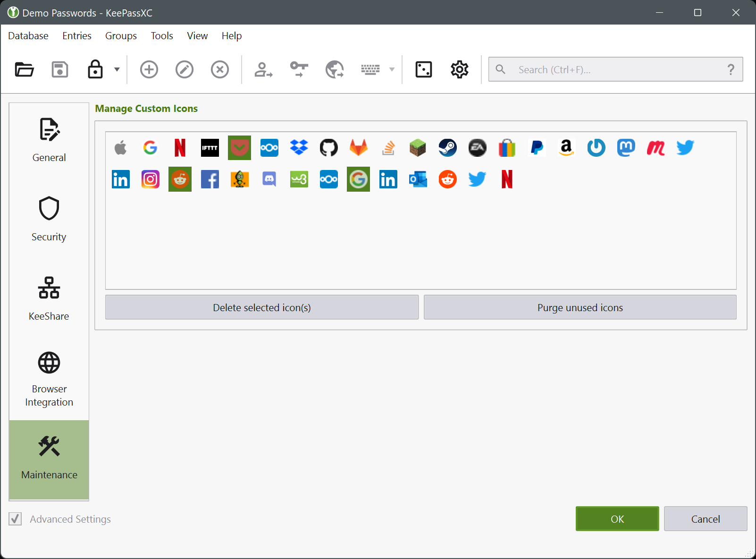This screenshot has height=559, width=756.
Task: Expand the lock database dropdown arrow
Action: pos(117,69)
